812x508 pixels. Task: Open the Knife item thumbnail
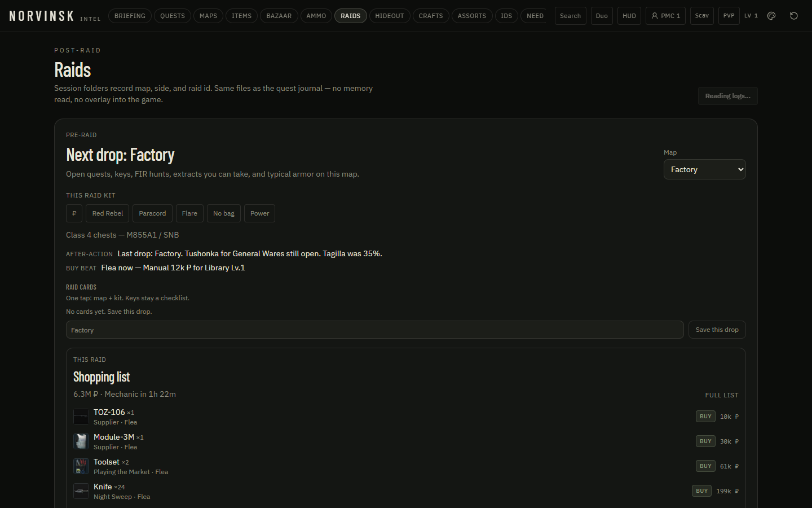coord(81,491)
